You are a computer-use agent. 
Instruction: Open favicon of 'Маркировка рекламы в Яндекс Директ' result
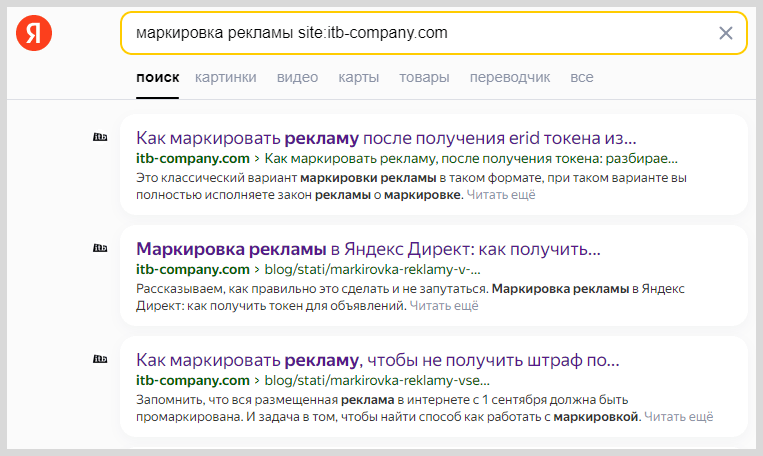click(x=100, y=248)
